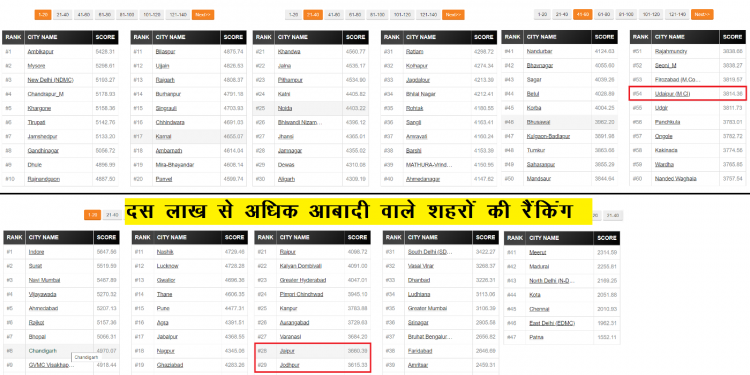Image resolution: width=750 pixels, height=375 pixels.
Task: Click the Jaipur city link
Action: 287,351
